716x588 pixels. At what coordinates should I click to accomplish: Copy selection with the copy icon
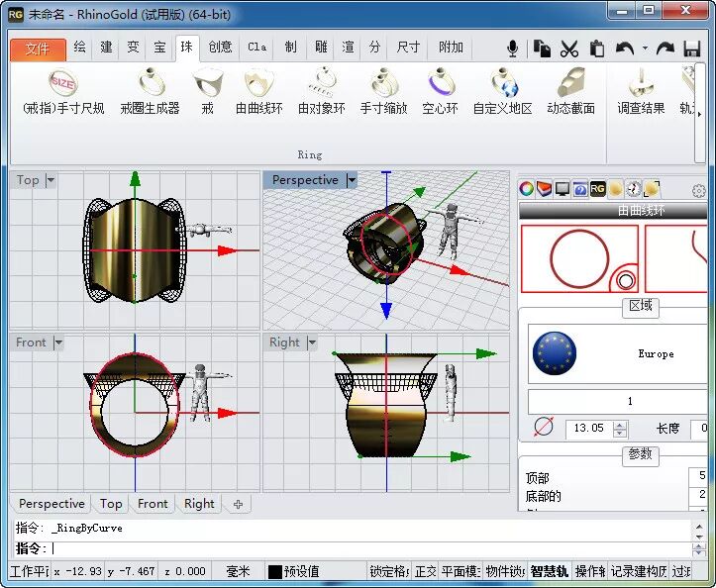(x=542, y=48)
